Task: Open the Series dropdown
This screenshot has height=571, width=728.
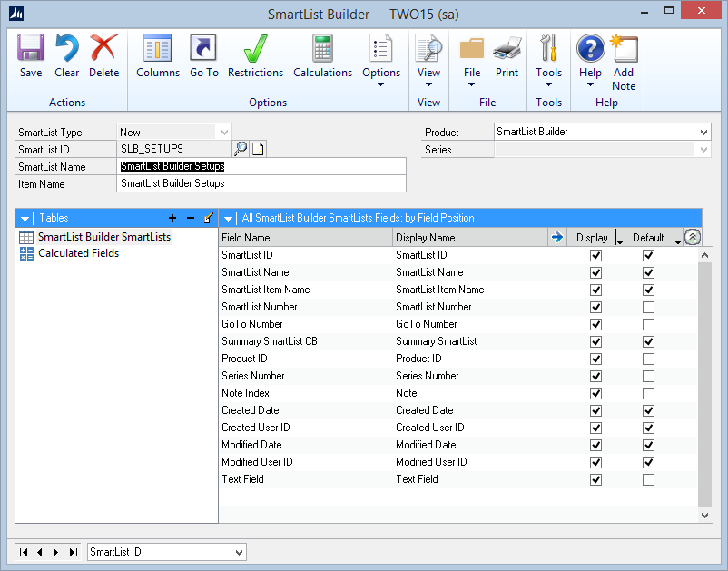Action: click(703, 150)
